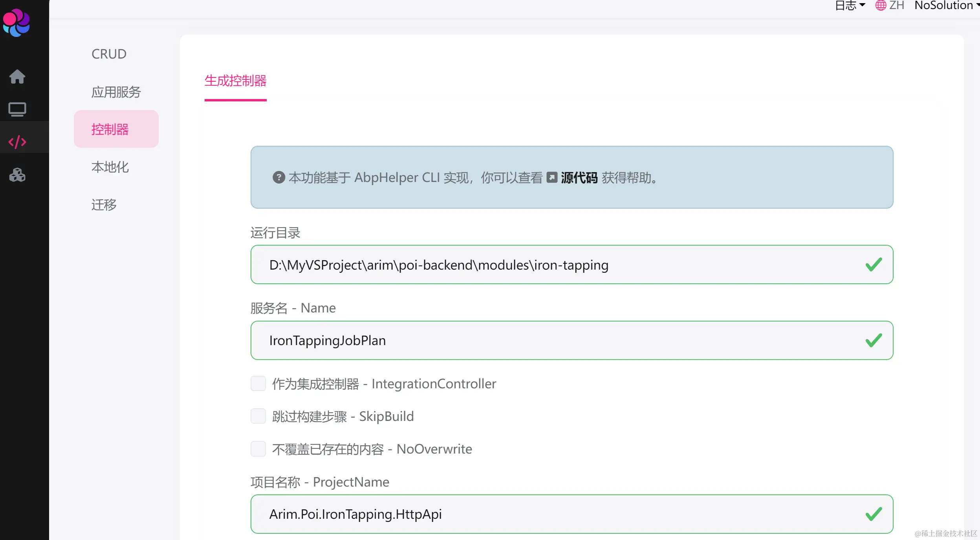Switch to the 生成控制器 tab

tap(235, 81)
